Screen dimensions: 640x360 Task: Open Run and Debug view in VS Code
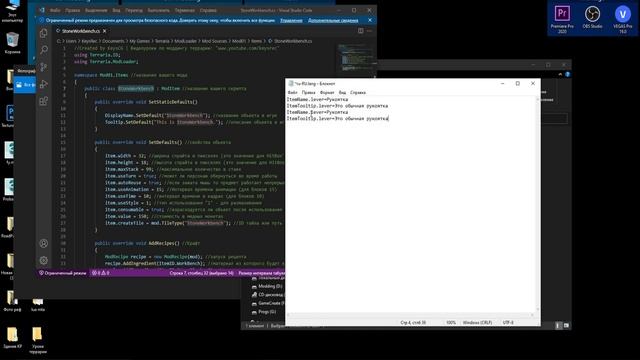click(44, 84)
